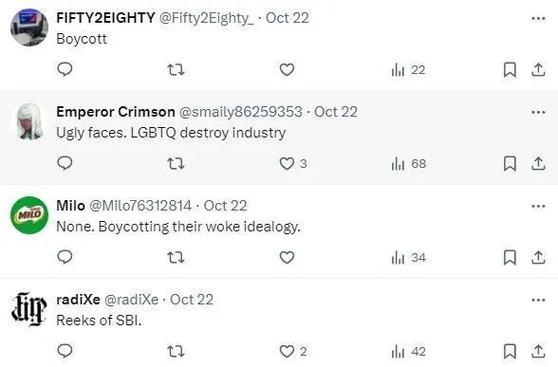Retweet Emperor Crimson's tweet
The width and height of the screenshot is (558, 367).
coord(176,163)
